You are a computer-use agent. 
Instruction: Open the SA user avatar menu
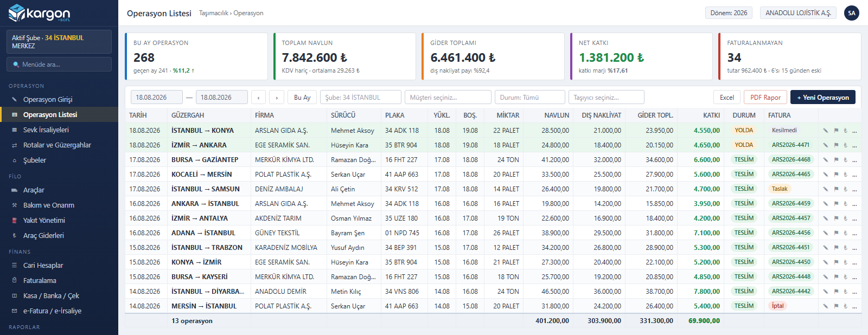tap(852, 13)
